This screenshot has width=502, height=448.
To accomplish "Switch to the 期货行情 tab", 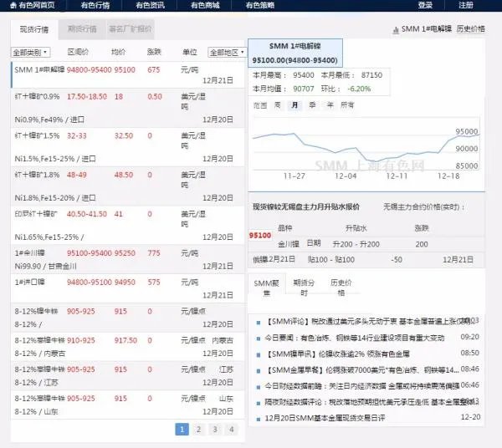I will [82, 29].
